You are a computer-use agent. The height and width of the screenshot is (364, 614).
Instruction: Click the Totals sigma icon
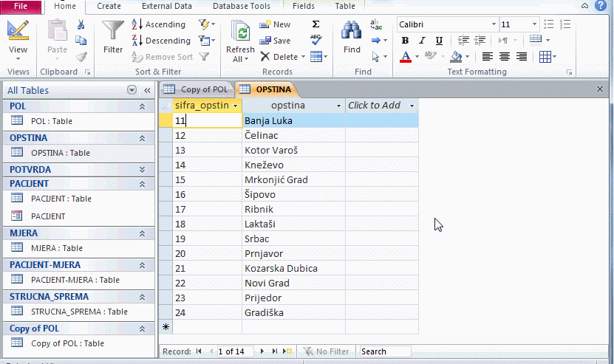316,24
